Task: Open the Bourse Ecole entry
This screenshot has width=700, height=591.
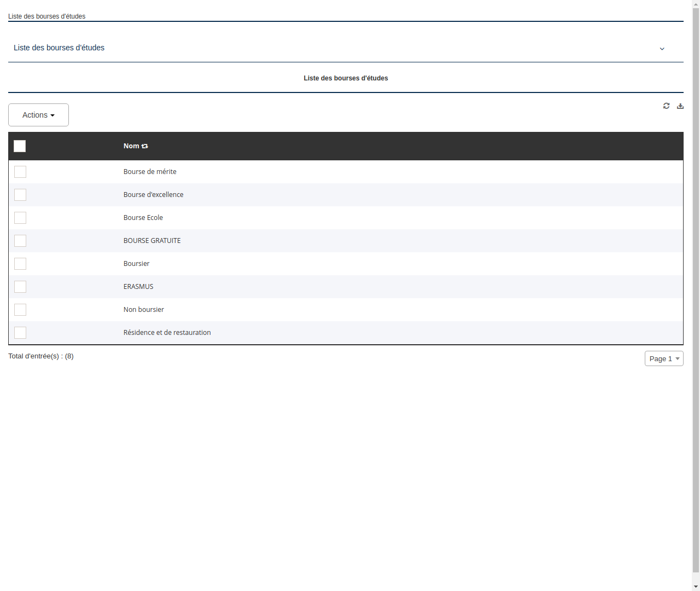Action: 143,217
